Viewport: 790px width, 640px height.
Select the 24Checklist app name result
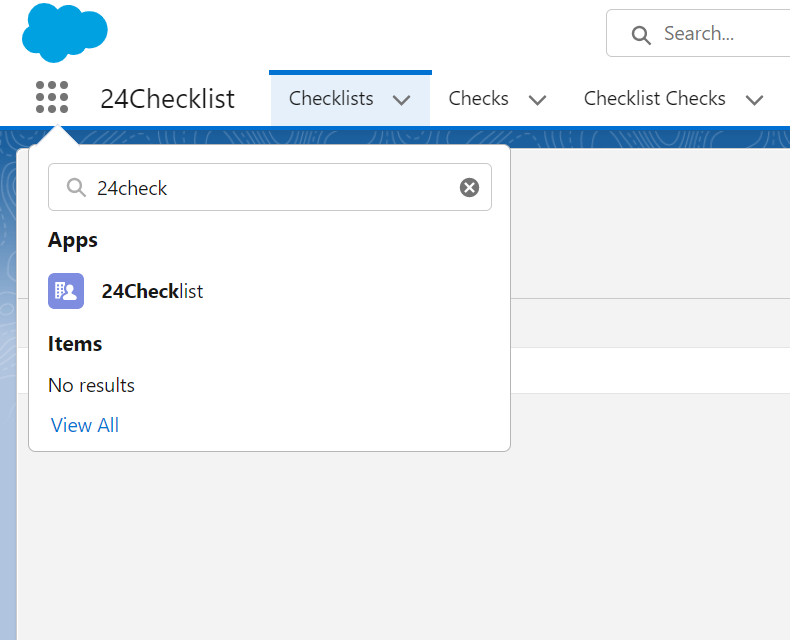(152, 291)
